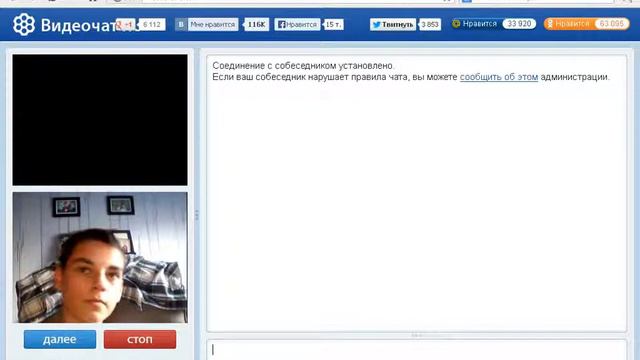Viewport: 640px width, 360px height.
Task: Click the Видеочат flower logo icon
Action: pos(24,24)
